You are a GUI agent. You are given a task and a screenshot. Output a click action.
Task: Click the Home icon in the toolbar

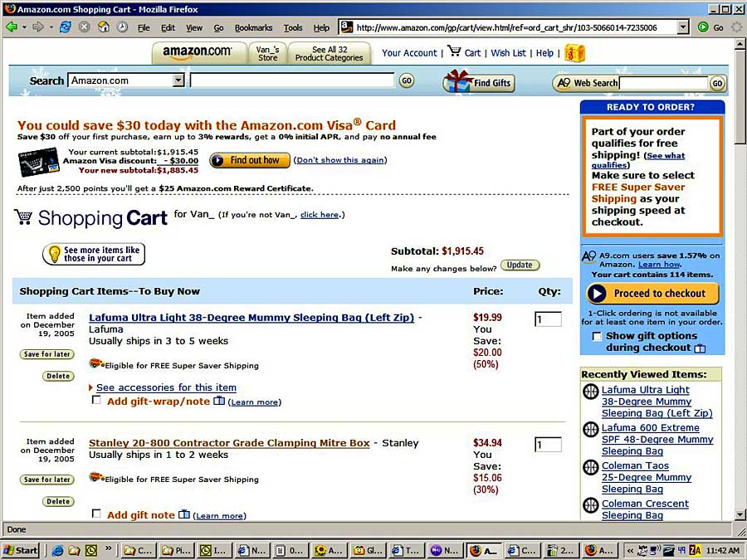pyautogui.click(x=104, y=27)
